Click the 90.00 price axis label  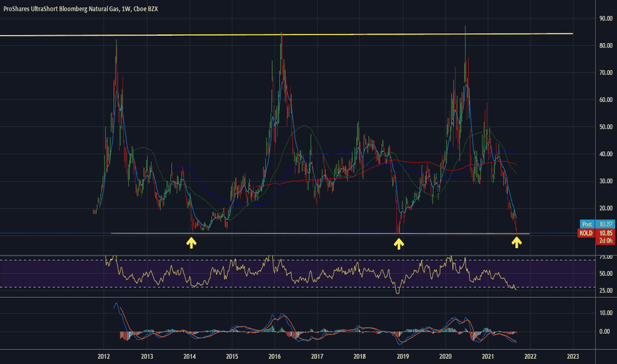pos(606,19)
